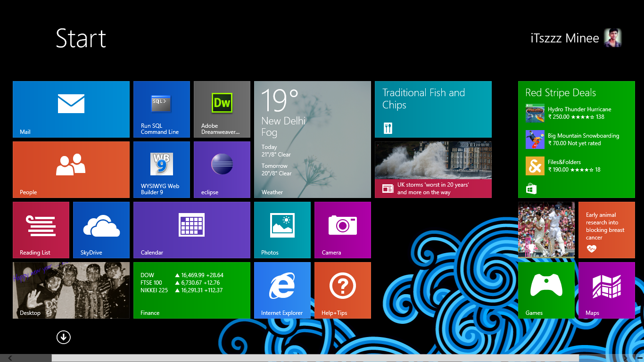Viewport: 644px width, 362px height.
Task: Click the Red Stripe Deals heading
Action: tap(561, 93)
